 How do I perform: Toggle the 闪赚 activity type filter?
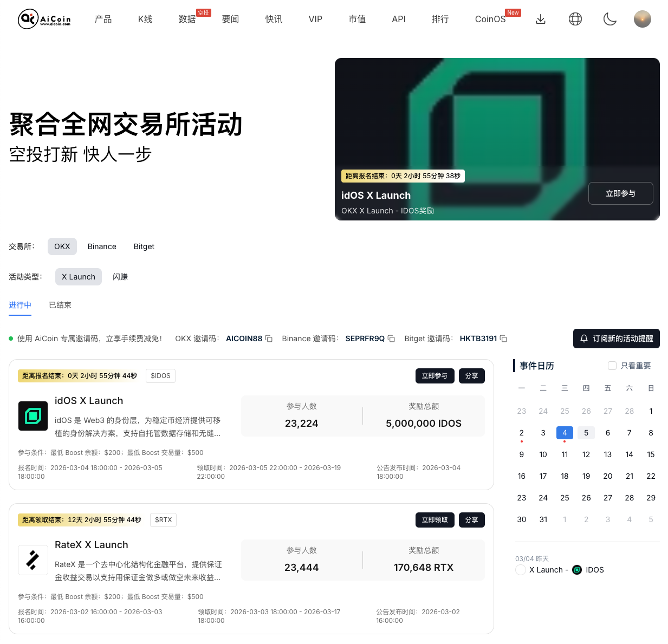(120, 277)
